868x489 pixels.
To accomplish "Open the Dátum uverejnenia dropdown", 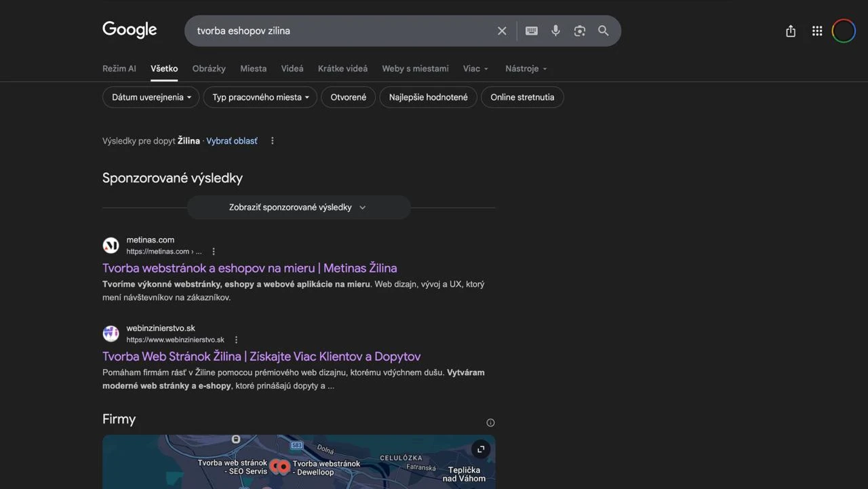I will click(151, 97).
